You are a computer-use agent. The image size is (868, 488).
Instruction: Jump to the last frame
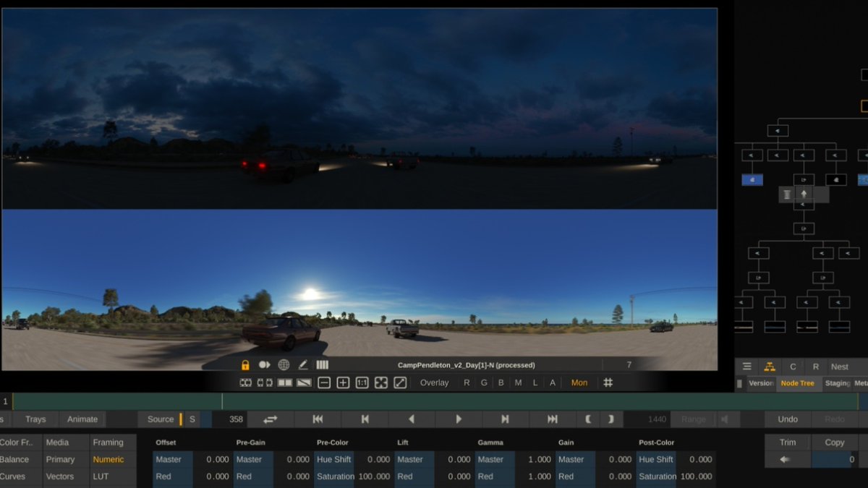coord(553,419)
